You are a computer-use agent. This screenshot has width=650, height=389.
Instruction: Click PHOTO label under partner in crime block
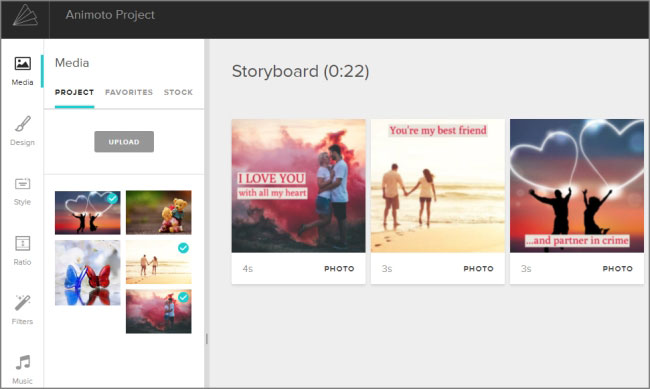(618, 269)
